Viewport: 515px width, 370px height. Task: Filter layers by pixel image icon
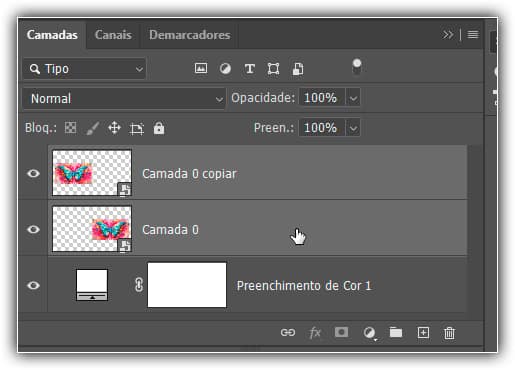(x=201, y=69)
